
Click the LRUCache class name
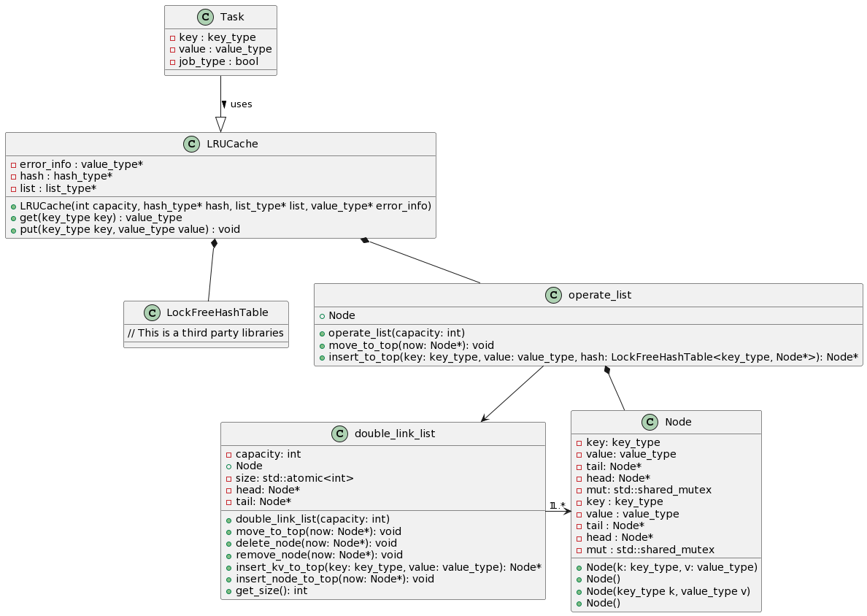(x=232, y=145)
